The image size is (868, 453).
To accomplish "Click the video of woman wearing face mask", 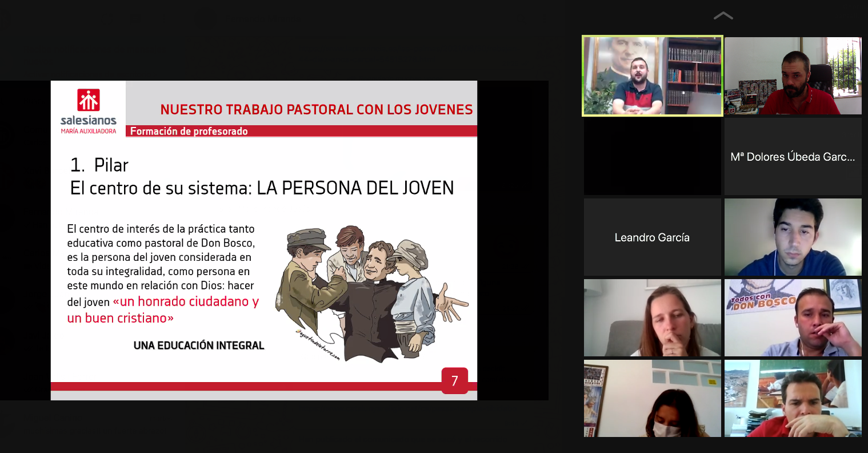I will tap(652, 399).
